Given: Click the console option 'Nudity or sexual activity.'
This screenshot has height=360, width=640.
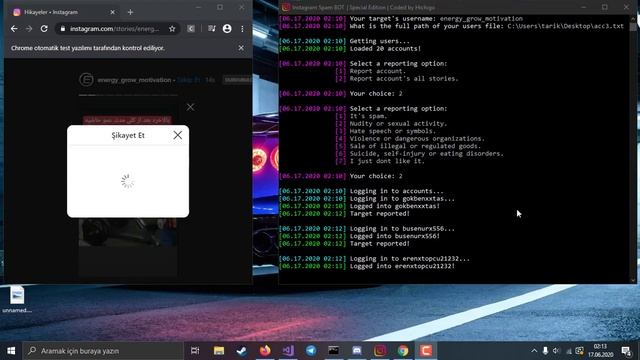Looking at the screenshot, I should (398, 123).
